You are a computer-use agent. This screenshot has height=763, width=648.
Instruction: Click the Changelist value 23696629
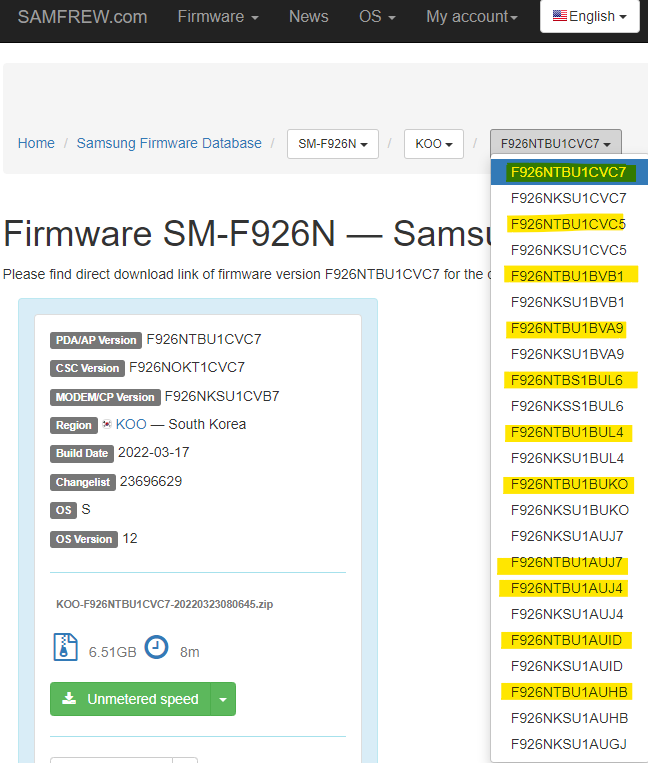tap(151, 482)
